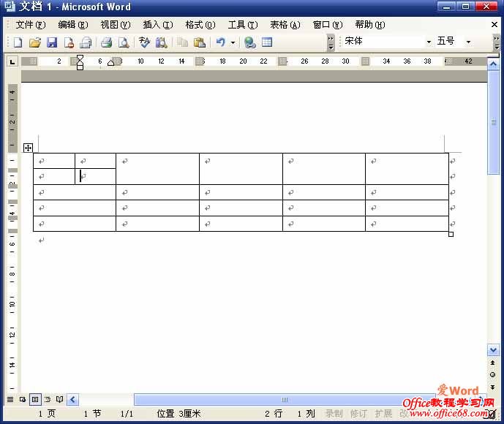Switch to Reading Layout view
The image size is (504, 424).
[59, 399]
